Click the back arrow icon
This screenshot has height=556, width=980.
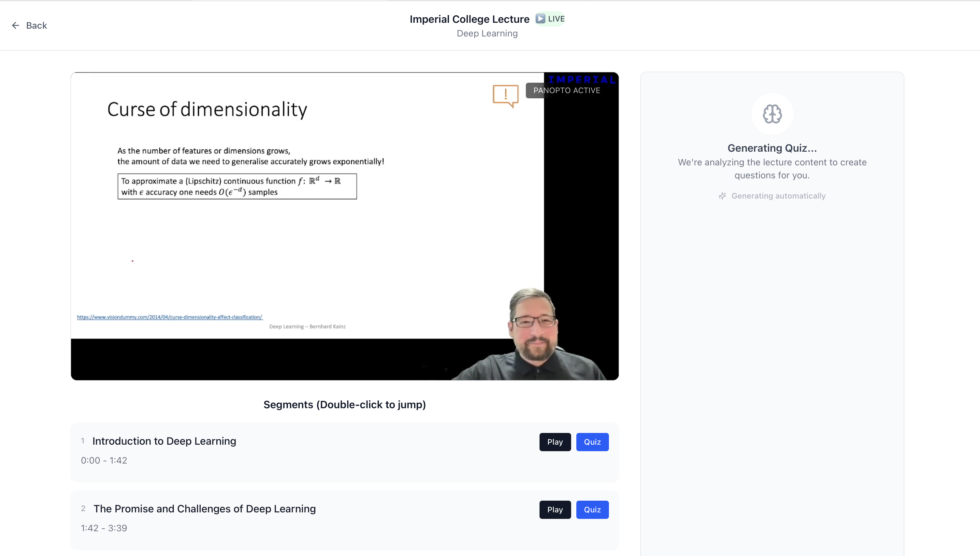[x=15, y=25]
